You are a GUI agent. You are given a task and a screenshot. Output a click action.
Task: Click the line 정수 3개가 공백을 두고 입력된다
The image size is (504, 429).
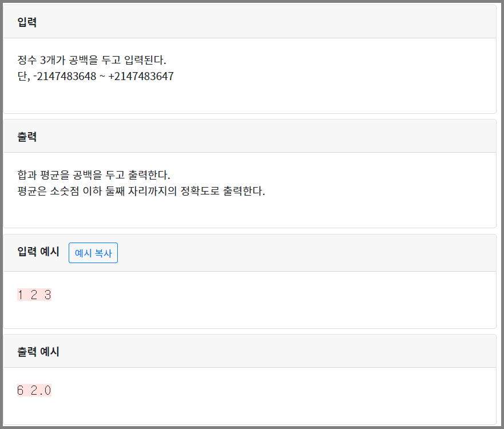[92, 59]
